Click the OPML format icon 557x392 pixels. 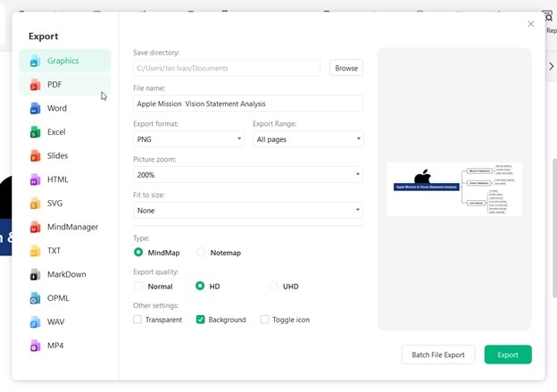point(35,298)
